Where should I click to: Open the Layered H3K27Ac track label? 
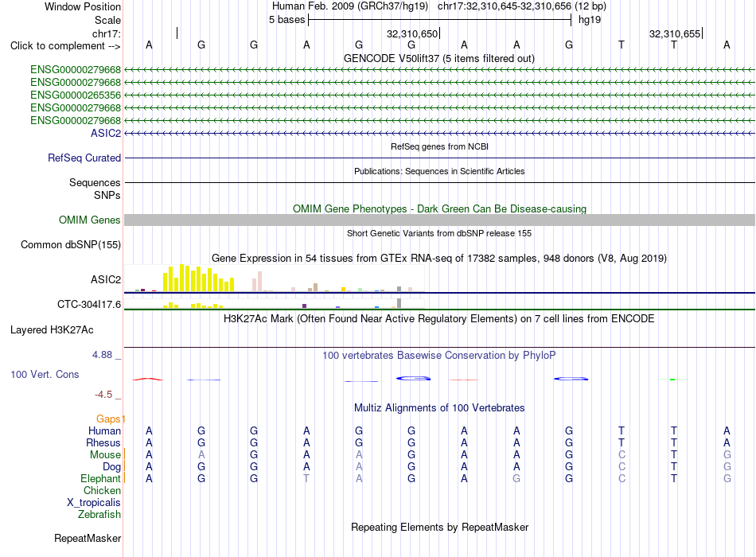tap(52, 330)
